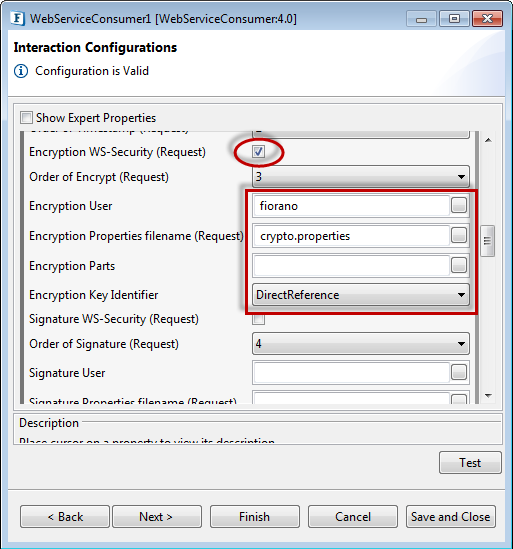
Task: Click the small button beside crypto.properties field
Action: (459, 235)
